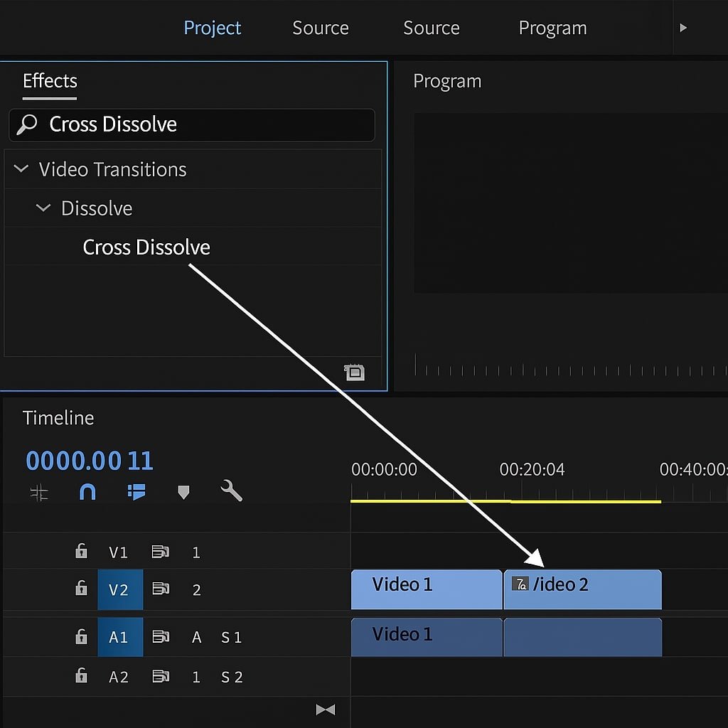Click the bowtie icon at timeline bottom

[x=326, y=710]
